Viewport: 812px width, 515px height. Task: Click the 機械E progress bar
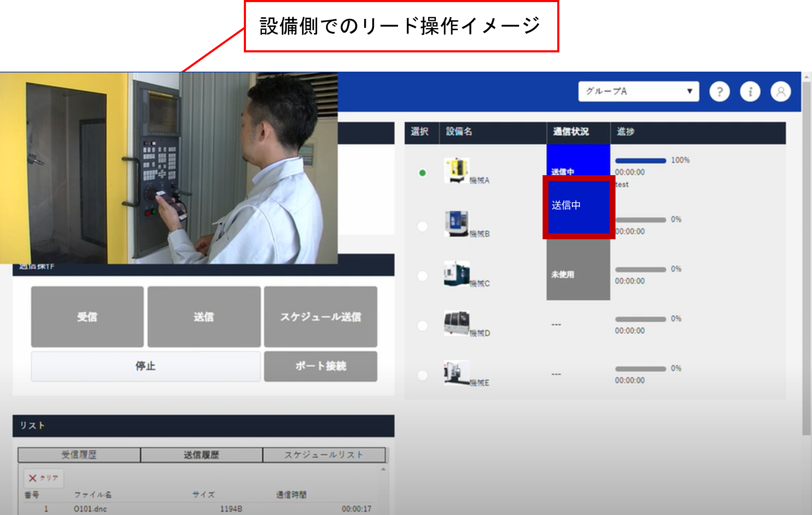pyautogui.click(x=640, y=369)
